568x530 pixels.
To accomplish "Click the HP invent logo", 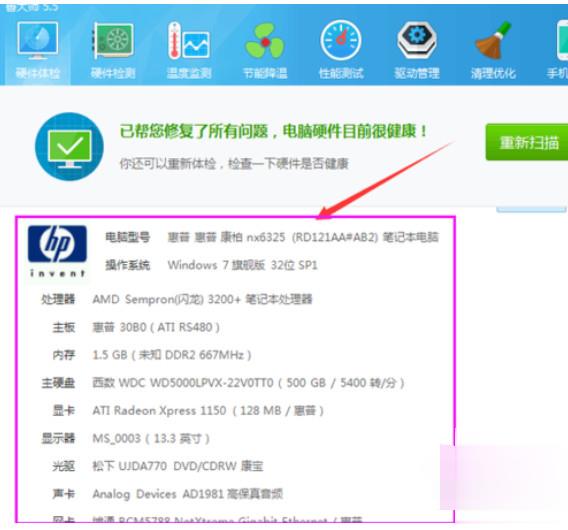I will coord(57,251).
